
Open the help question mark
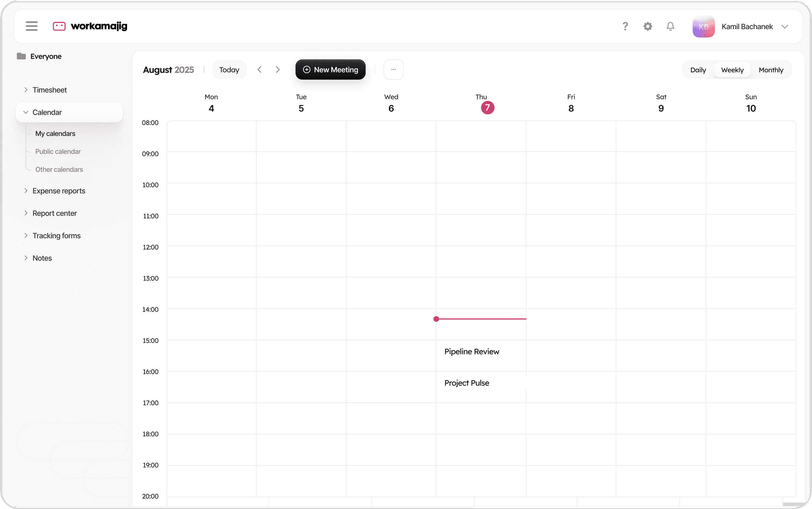pos(625,26)
